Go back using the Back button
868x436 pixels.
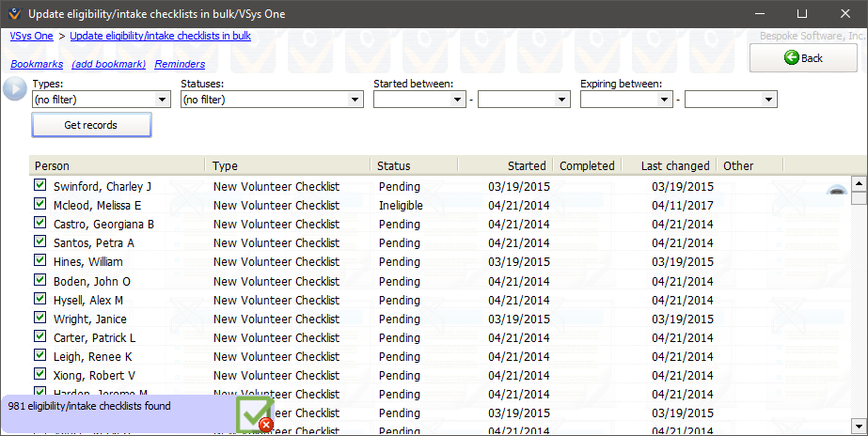[x=803, y=58]
